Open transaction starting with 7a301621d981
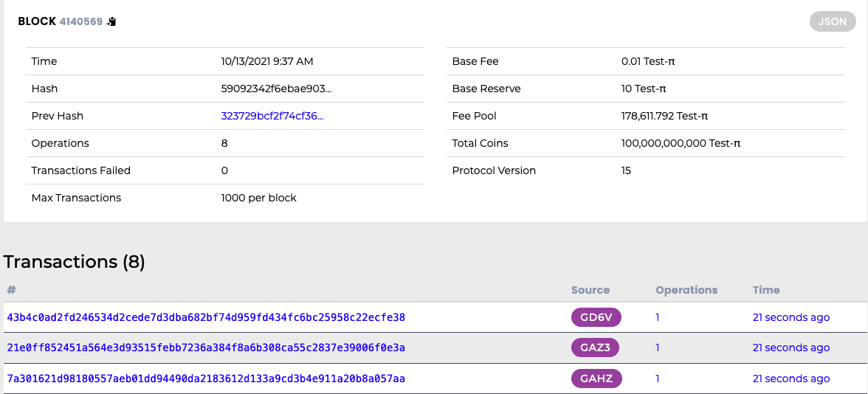This screenshot has width=868, height=394. pos(206,379)
